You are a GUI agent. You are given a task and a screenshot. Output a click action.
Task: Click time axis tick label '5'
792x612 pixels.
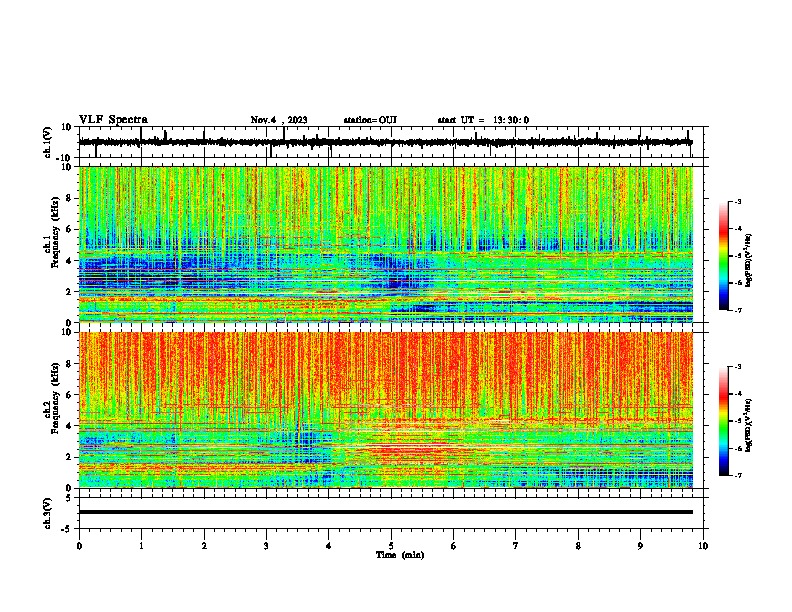[x=391, y=546]
